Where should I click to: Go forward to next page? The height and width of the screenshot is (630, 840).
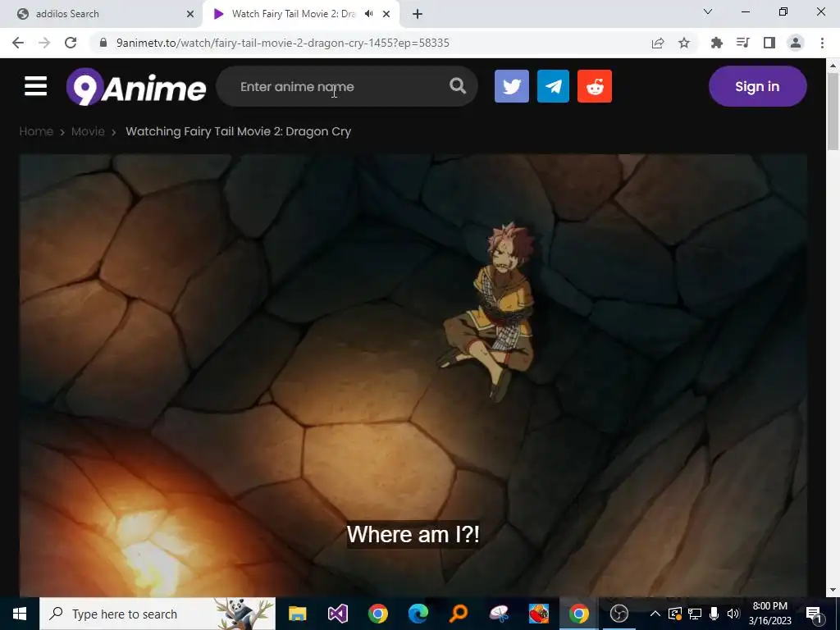pyautogui.click(x=44, y=43)
